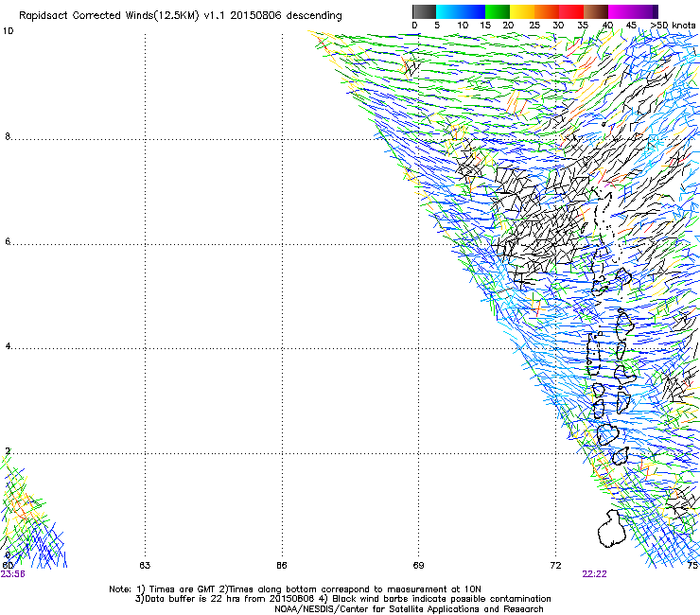Select the gray 0-5 knots color band

(424, 11)
